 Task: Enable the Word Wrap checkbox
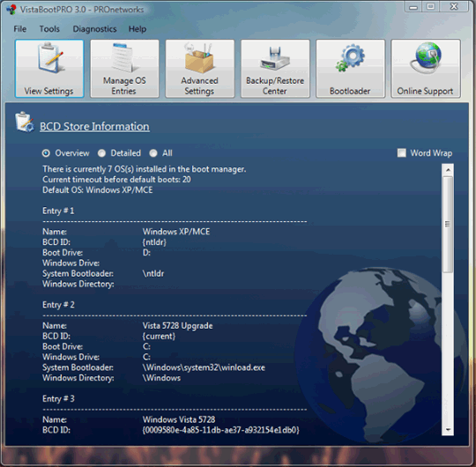coord(402,153)
